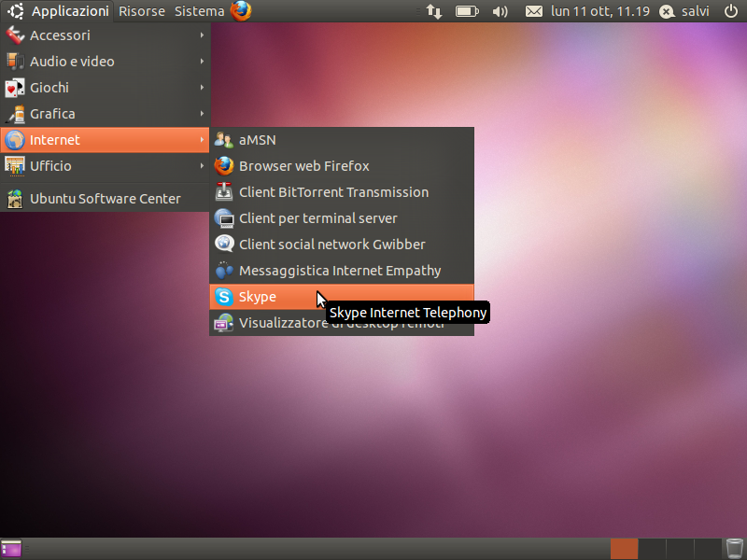747x560 pixels.
Task: Select the Giochi category label
Action: (49, 88)
